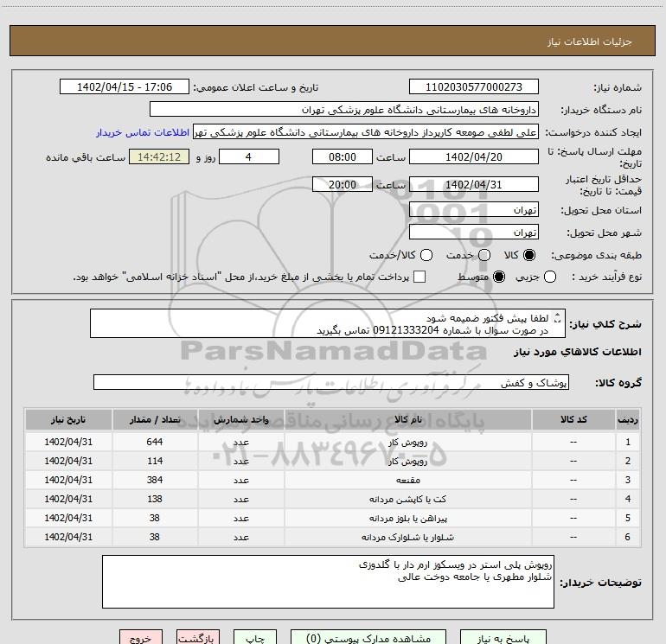This screenshot has width=666, height=644.
Task: Click quantity 384 cell
Action: tap(155, 480)
